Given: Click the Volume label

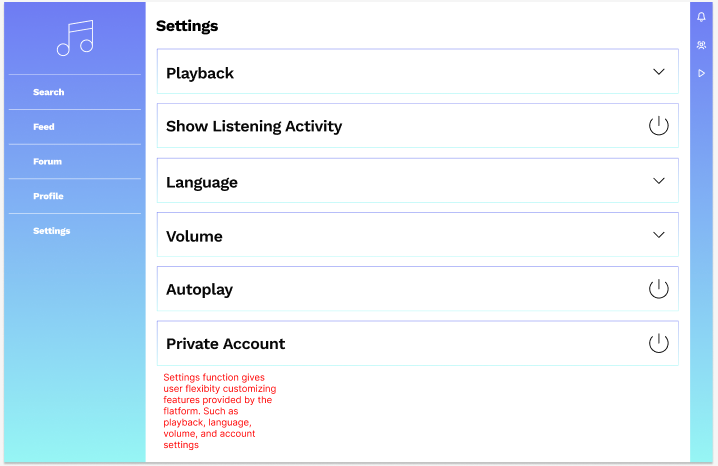Looking at the screenshot, I should point(194,236).
